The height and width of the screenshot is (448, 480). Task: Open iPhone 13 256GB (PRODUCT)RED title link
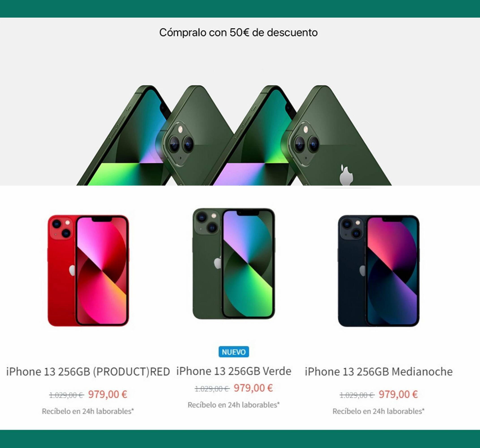tap(88, 372)
